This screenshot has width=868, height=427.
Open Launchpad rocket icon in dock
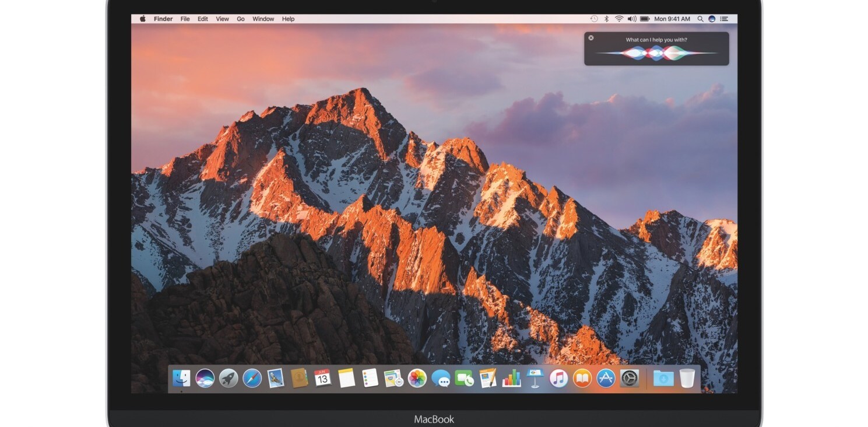tap(229, 379)
